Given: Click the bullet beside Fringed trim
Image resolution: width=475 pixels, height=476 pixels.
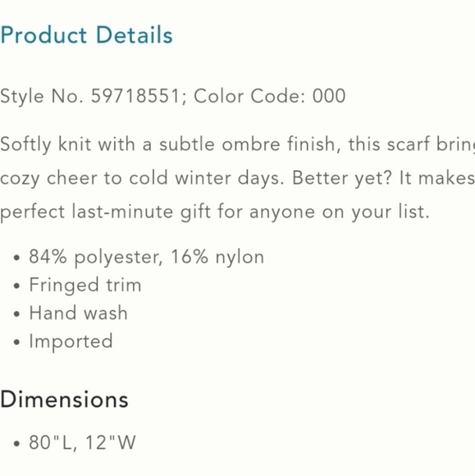Looking at the screenshot, I should [16, 286].
